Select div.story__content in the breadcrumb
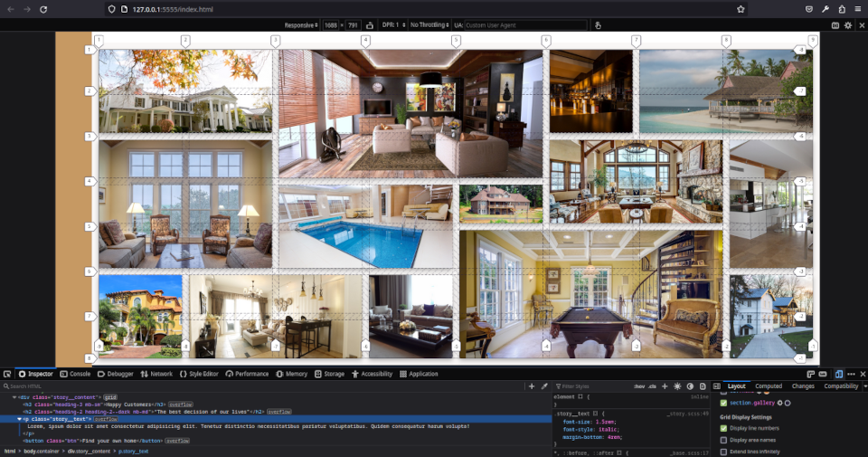 [89, 452]
